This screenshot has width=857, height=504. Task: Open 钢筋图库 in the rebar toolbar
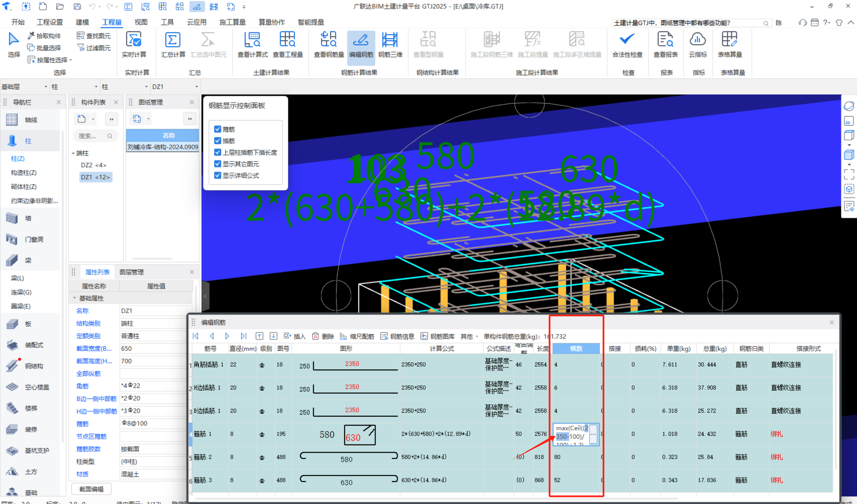pos(438,336)
